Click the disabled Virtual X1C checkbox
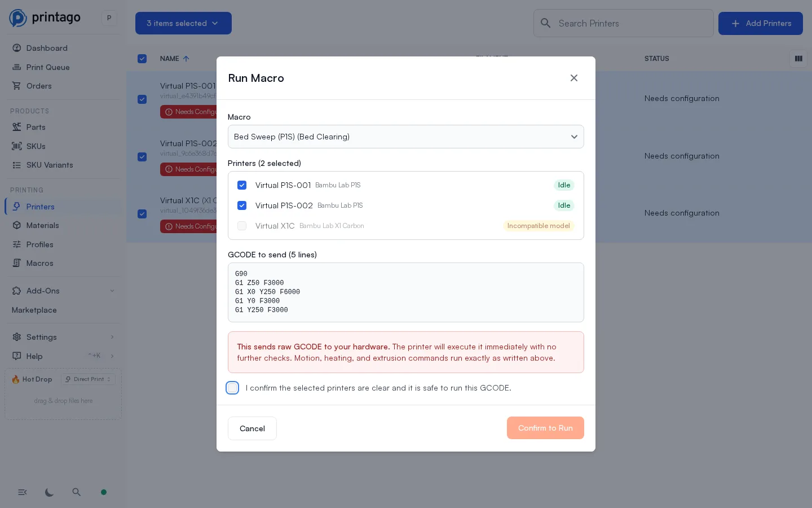The image size is (812, 508). coord(242,226)
